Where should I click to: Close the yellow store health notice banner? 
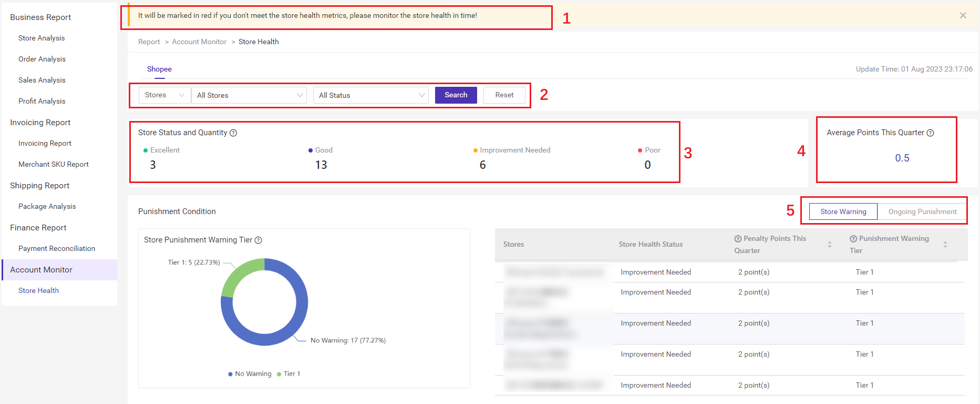click(x=963, y=15)
